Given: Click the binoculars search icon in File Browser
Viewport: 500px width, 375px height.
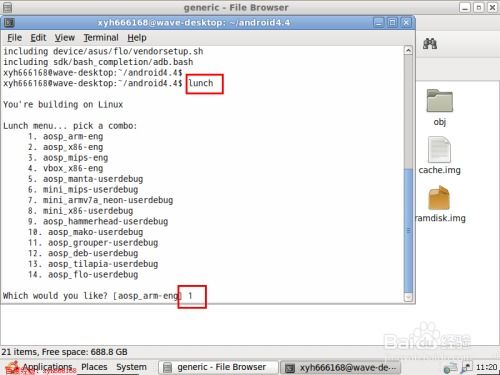Looking at the screenshot, I should [430, 43].
